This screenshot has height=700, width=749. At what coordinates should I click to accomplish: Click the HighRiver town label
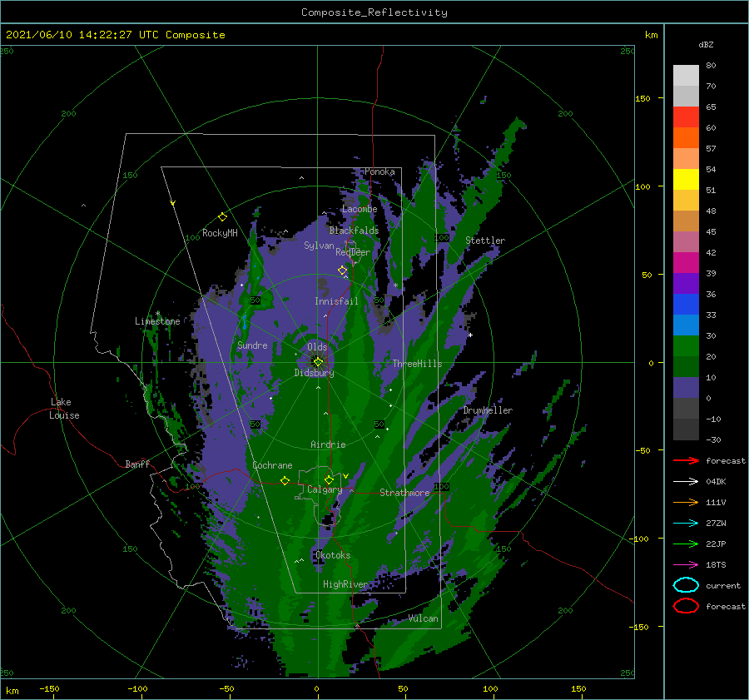[x=345, y=584]
